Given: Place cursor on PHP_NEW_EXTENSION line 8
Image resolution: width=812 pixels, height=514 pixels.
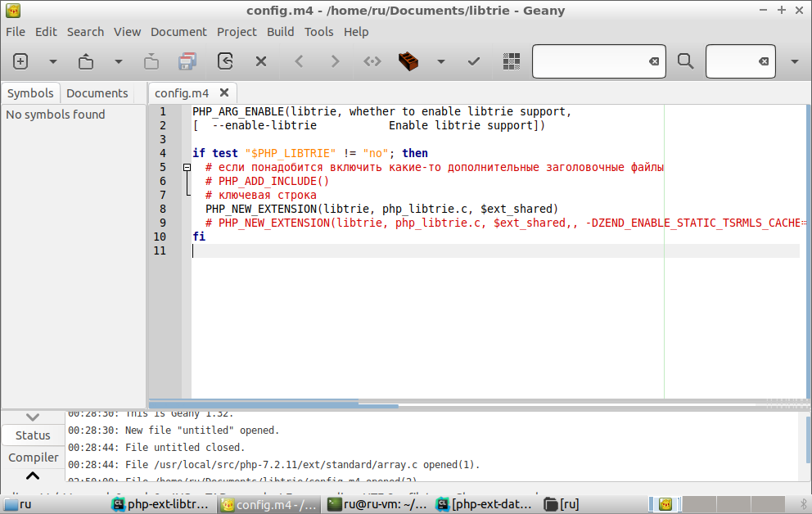Looking at the screenshot, I should 381,210.
